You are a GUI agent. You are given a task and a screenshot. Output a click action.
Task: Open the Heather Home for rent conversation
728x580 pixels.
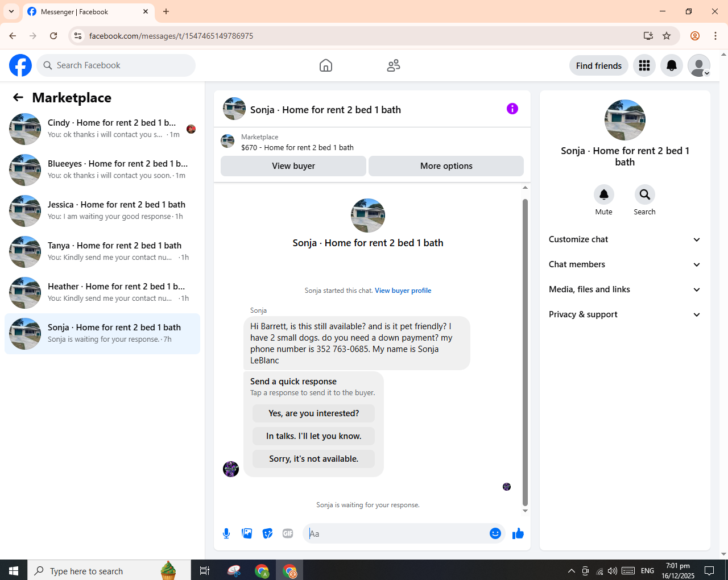[x=102, y=292]
